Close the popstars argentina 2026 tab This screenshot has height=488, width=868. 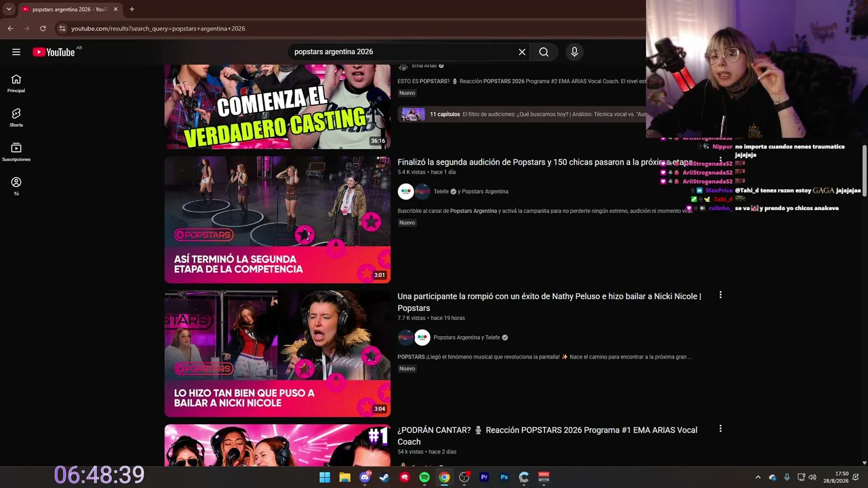coord(116,9)
